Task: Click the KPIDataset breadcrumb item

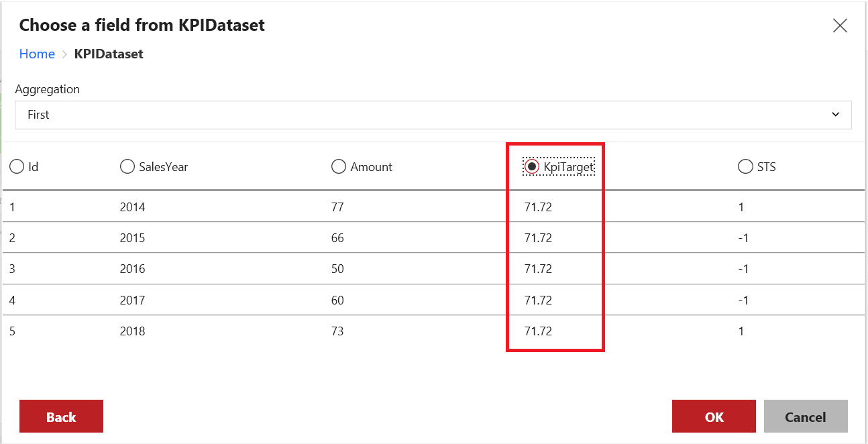Action: [109, 54]
